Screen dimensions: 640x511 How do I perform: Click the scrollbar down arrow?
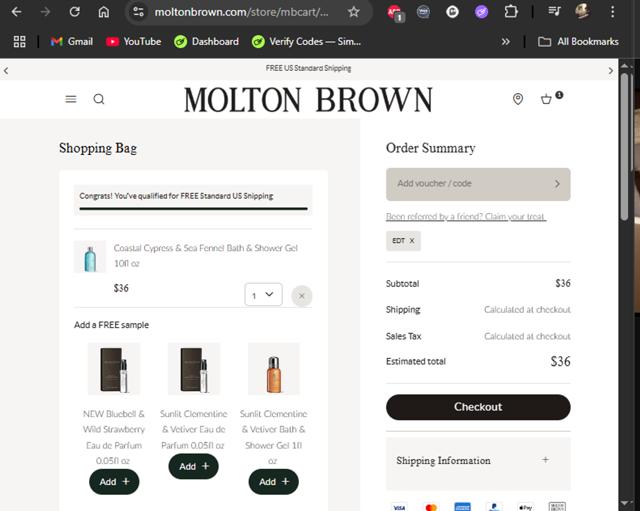(x=624, y=504)
